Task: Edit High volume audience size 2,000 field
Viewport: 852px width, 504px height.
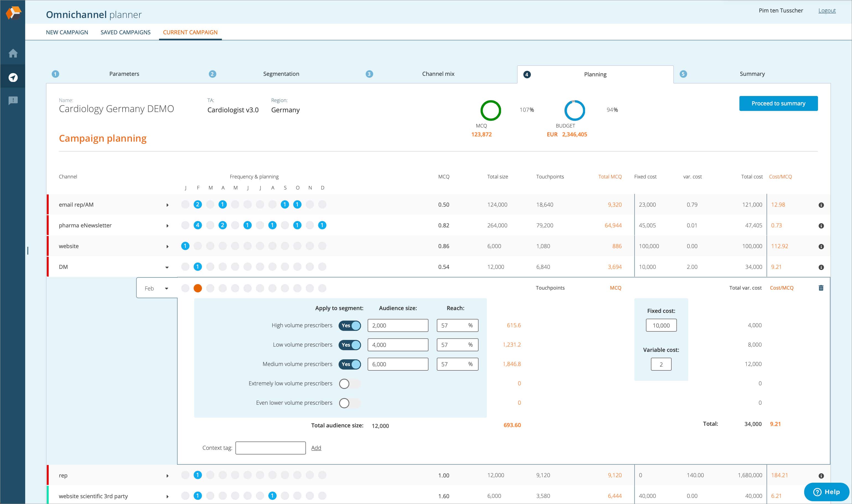Action: click(398, 325)
